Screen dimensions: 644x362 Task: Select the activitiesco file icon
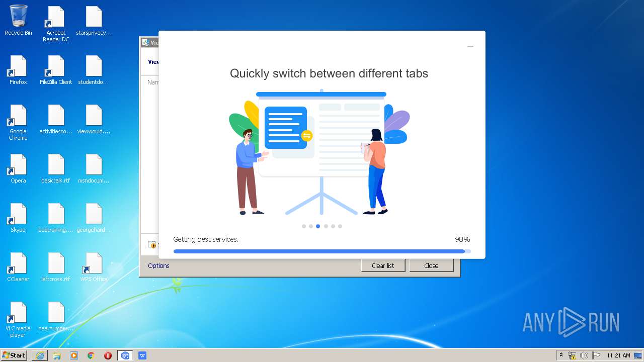coord(56,119)
